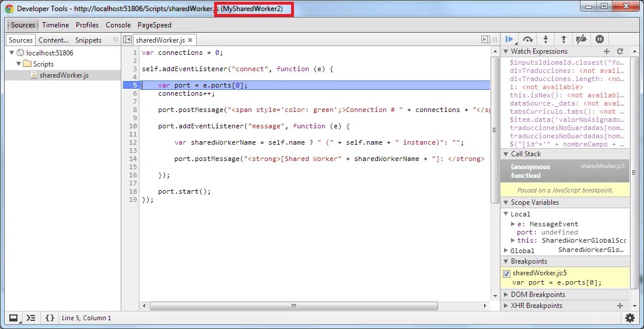Expand the DOM Breakpoints section
644x329 pixels.
[x=506, y=295]
